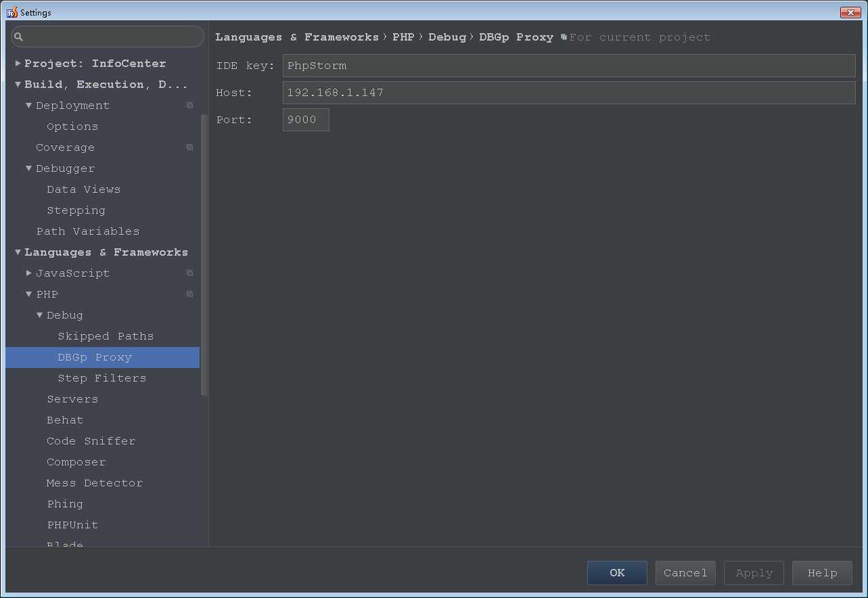The width and height of the screenshot is (868, 598).
Task: Click the Port input field
Action: pos(306,120)
